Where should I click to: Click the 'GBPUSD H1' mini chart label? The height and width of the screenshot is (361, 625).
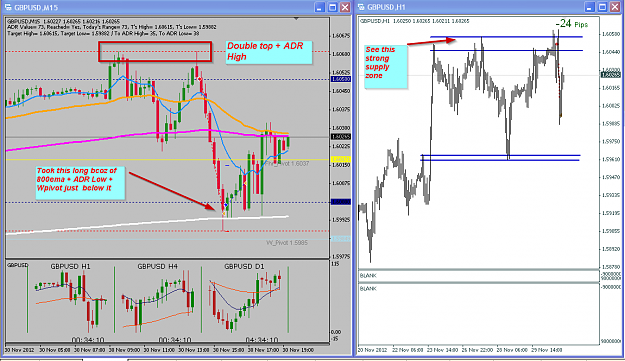70,266
